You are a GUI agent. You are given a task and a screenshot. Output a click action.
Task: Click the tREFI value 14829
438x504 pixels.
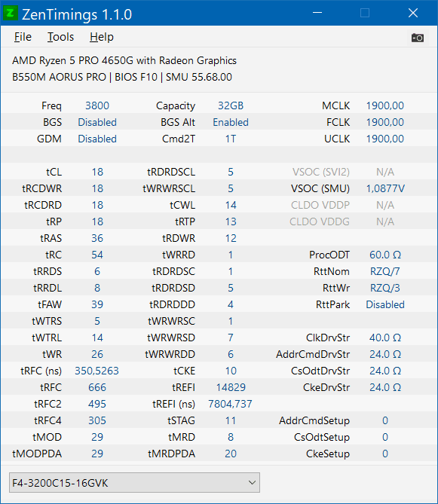(231, 387)
